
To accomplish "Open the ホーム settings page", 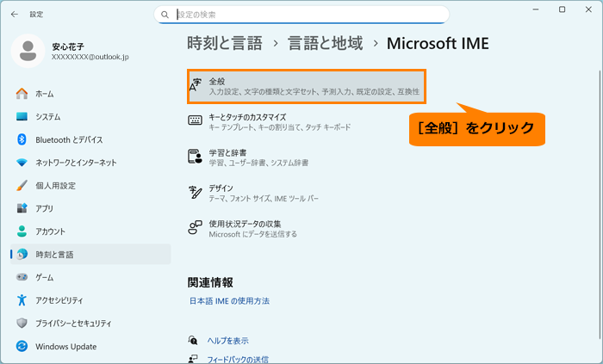I will pyautogui.click(x=90, y=94).
